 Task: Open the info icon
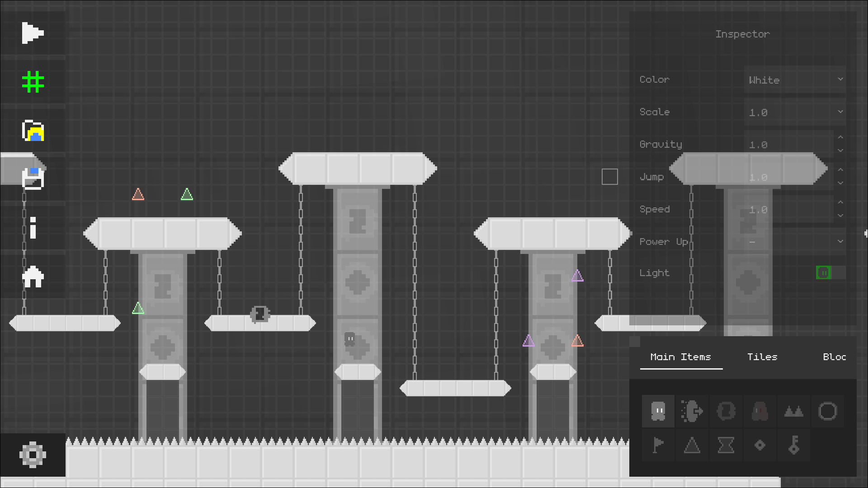pos(33,228)
